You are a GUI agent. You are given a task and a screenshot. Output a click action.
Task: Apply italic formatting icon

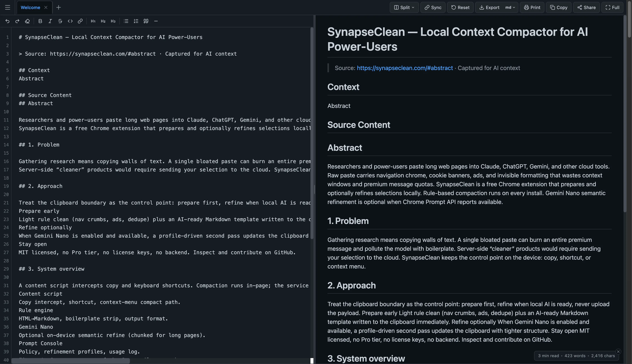pos(50,21)
